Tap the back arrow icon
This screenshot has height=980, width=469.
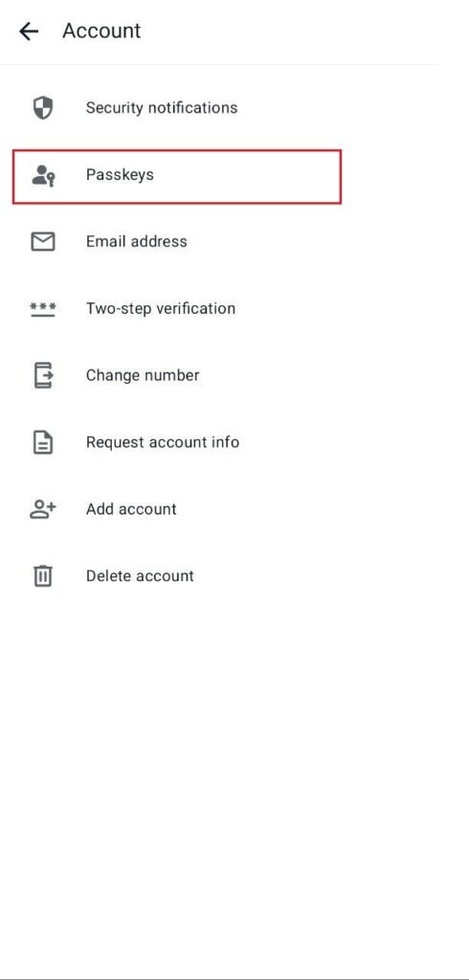coord(29,32)
